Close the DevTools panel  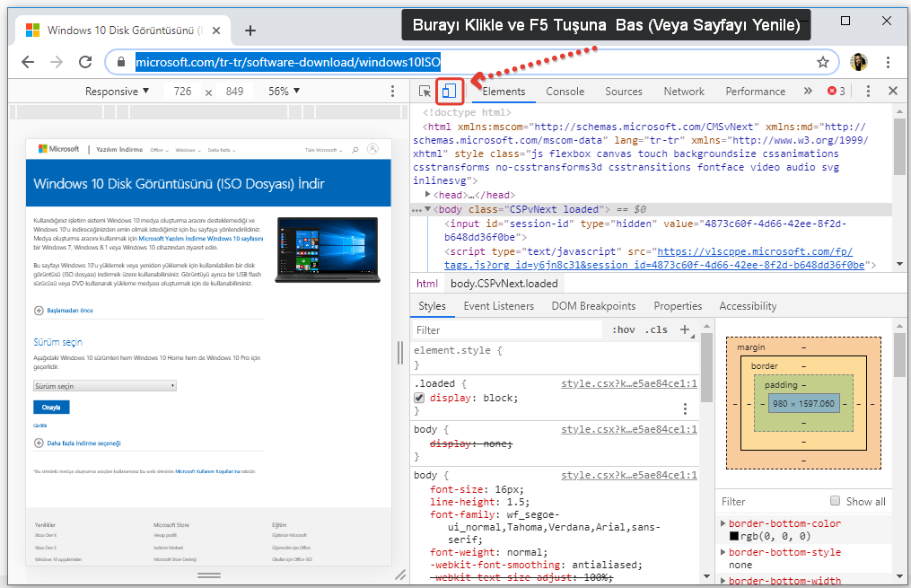[x=892, y=91]
